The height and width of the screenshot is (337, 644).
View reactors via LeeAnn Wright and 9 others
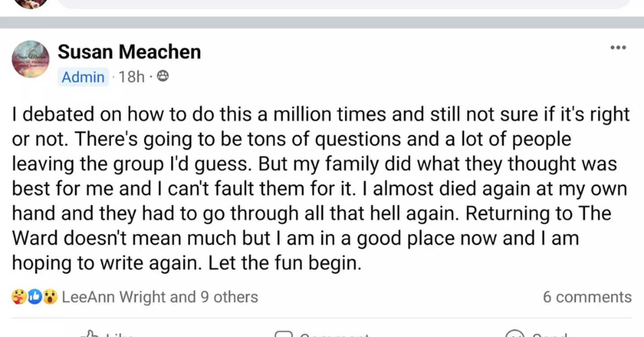click(160, 296)
